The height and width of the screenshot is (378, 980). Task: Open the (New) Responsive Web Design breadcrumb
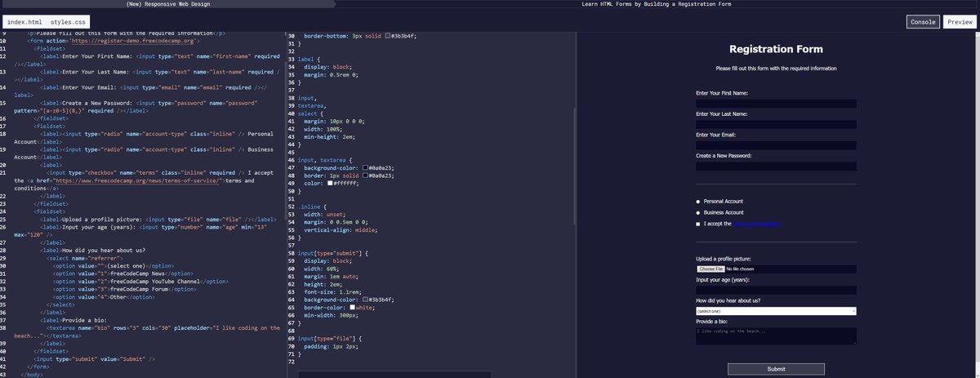tap(167, 4)
